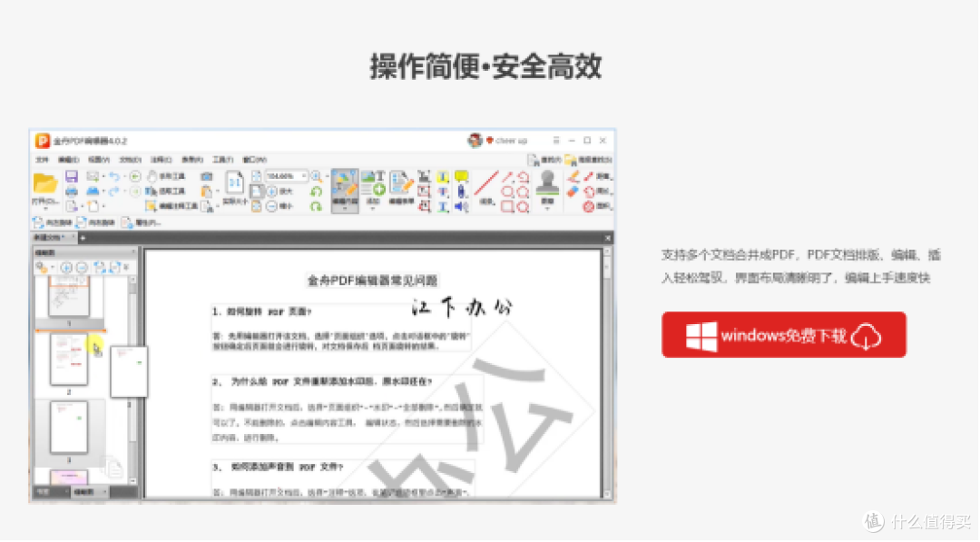This screenshot has height=542, width=980.
Task: Click the green rotate clockwise icon
Action: point(317,206)
